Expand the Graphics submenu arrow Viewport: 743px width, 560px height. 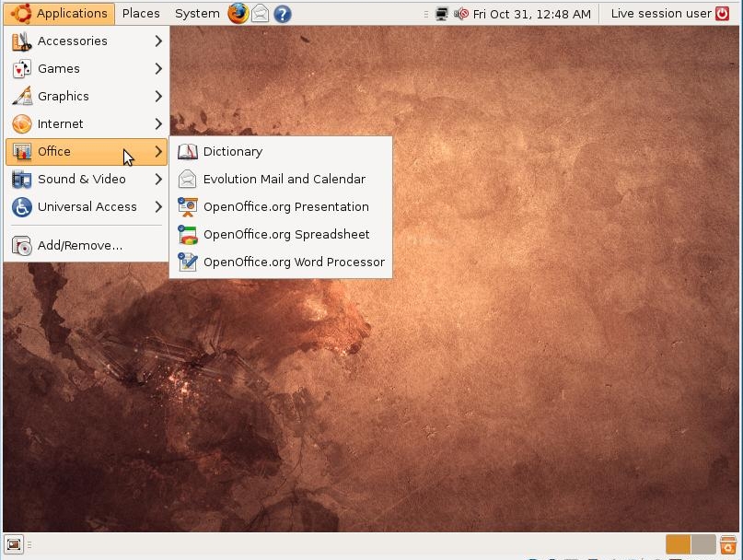coord(158,97)
